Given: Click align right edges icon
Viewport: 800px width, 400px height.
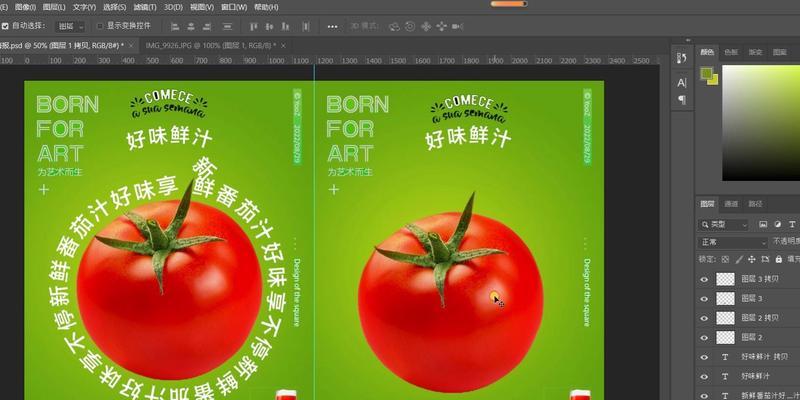Looking at the screenshot, I should pos(208,27).
